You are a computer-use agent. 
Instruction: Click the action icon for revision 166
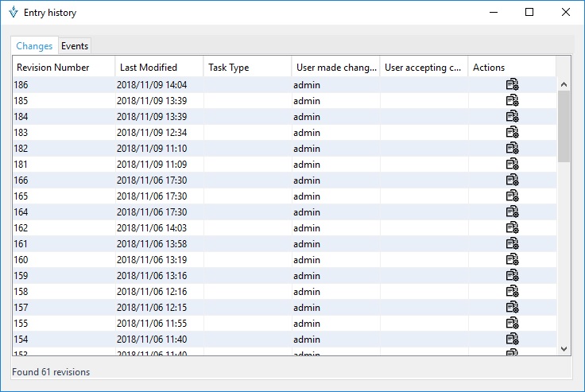coord(512,180)
